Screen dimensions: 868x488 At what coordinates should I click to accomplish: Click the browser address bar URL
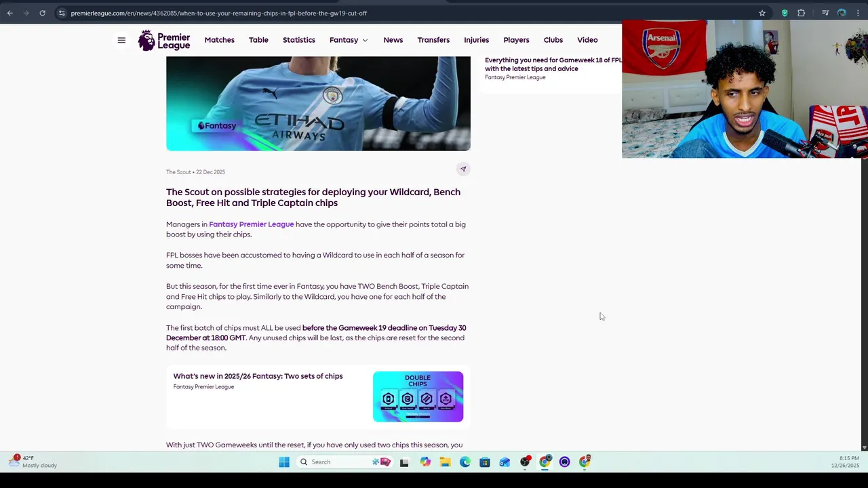point(219,13)
